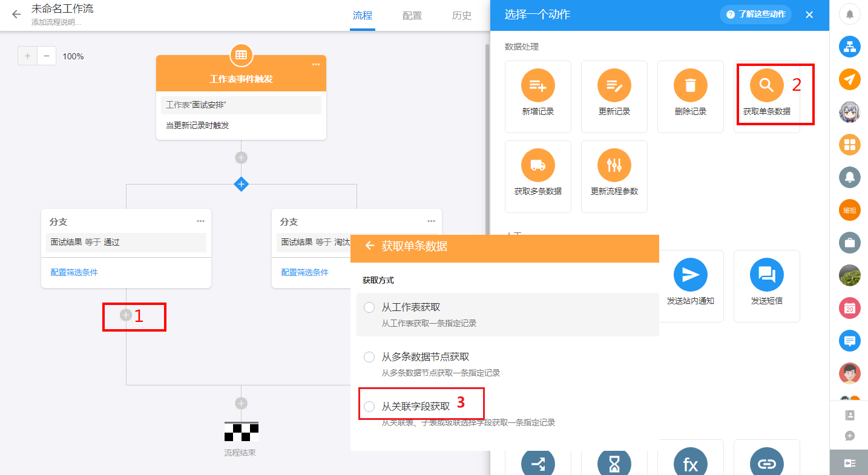Select the 从关联字段获取 radio option
Image resolution: width=868 pixels, height=475 pixels.
(369, 407)
